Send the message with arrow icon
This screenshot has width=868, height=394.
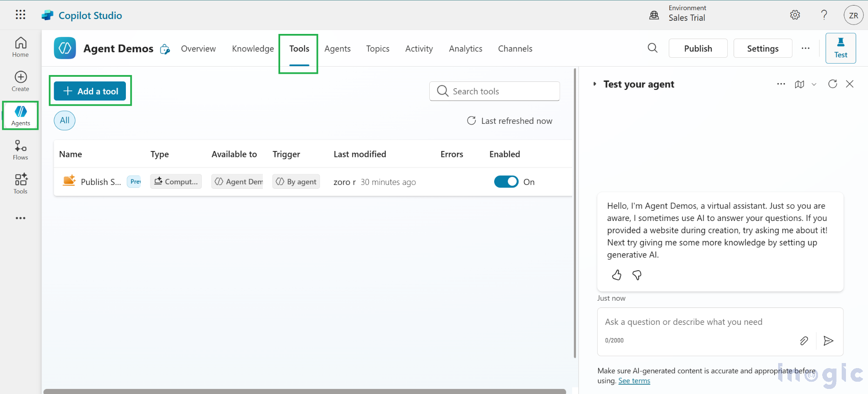828,341
